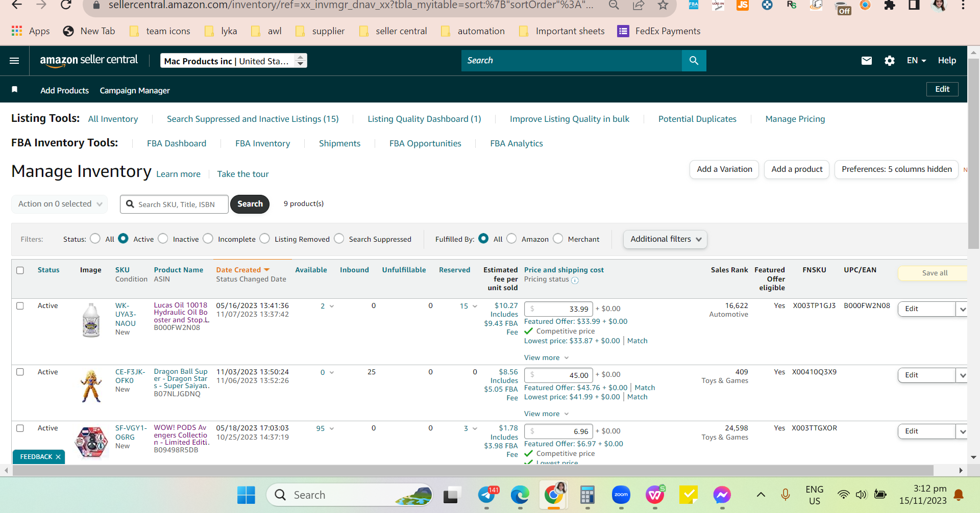Select the Incomplete status filter
980x513 pixels.
(208, 239)
